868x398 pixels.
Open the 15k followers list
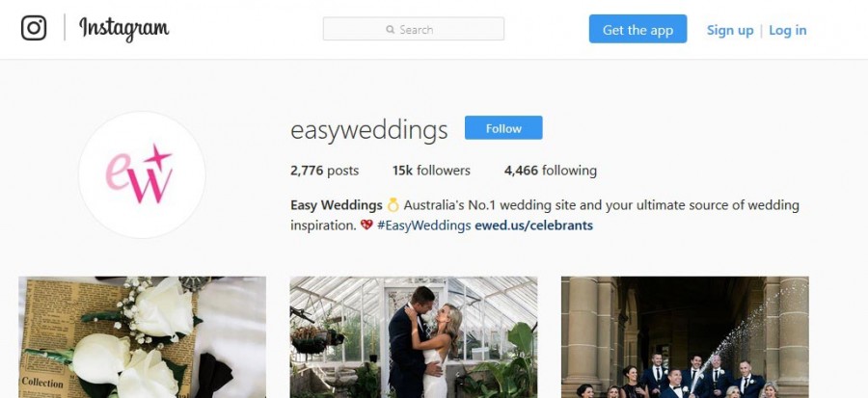(x=431, y=171)
